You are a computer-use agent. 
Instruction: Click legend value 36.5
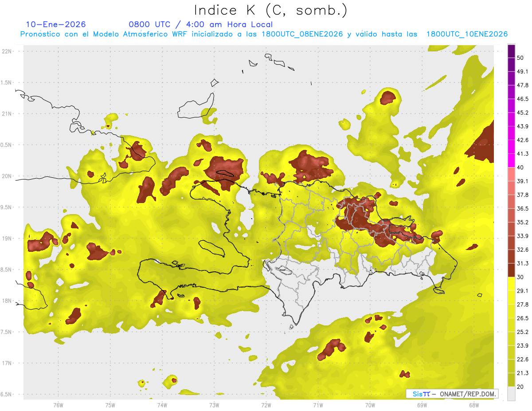click(x=523, y=208)
